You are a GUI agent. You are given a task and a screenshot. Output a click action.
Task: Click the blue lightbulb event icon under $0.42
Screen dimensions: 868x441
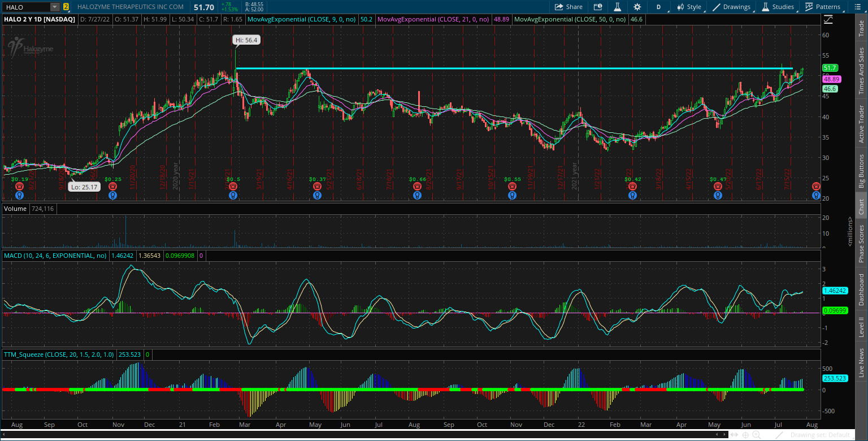(x=632, y=196)
